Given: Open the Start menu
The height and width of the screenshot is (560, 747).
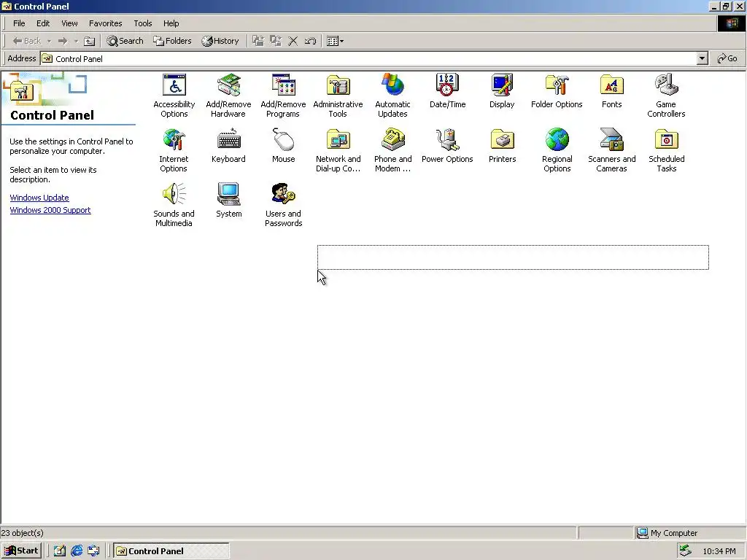Looking at the screenshot, I should point(21,551).
